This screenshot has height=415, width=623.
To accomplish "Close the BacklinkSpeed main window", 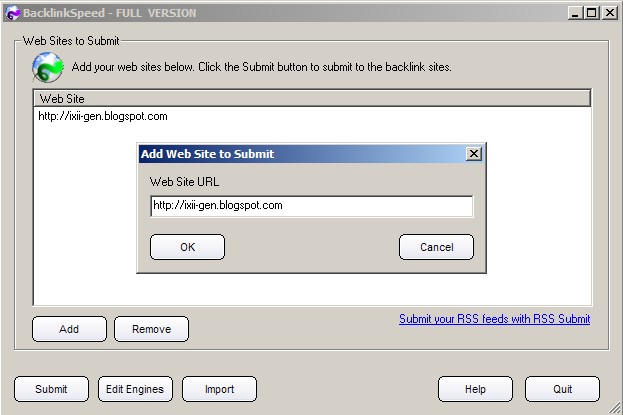I will (609, 13).
